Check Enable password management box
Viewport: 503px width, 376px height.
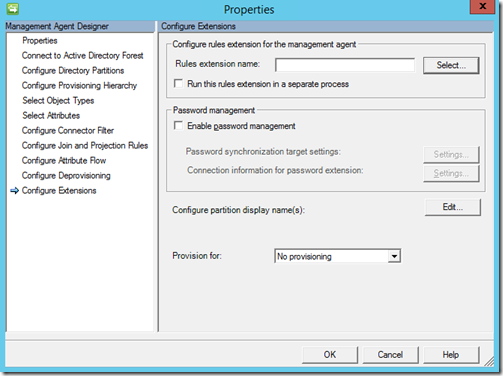click(178, 126)
